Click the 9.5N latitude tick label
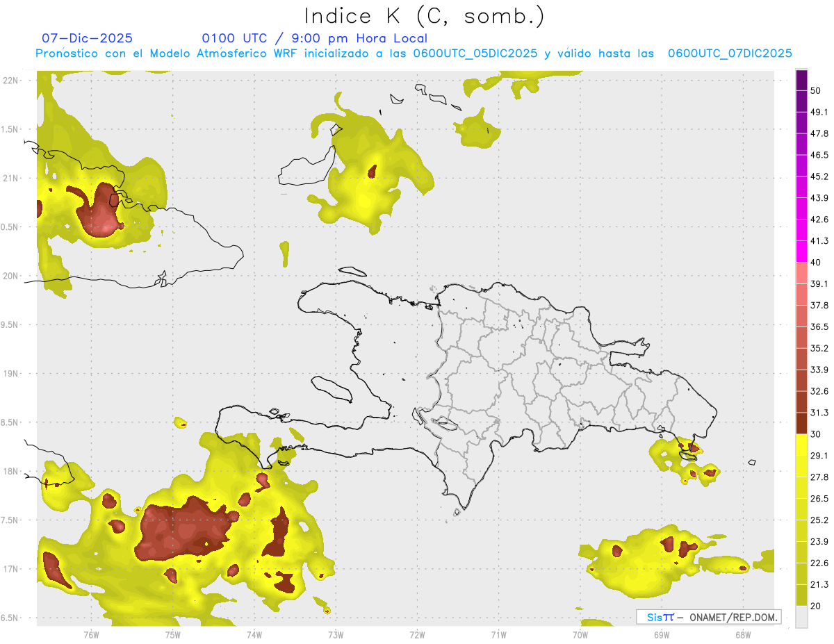This screenshot has width=834, height=644. [x=10, y=324]
